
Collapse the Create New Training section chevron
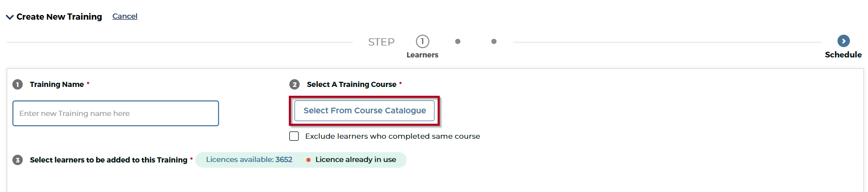[x=10, y=17]
